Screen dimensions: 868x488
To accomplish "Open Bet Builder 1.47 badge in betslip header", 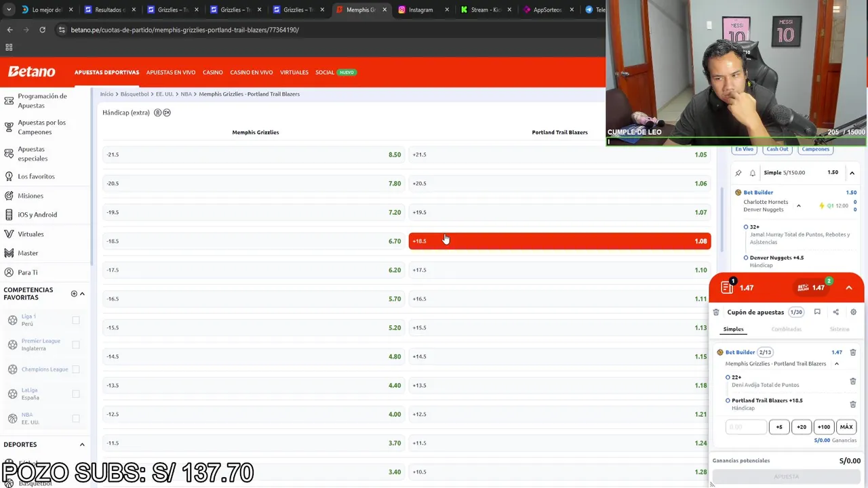I will [x=811, y=287].
